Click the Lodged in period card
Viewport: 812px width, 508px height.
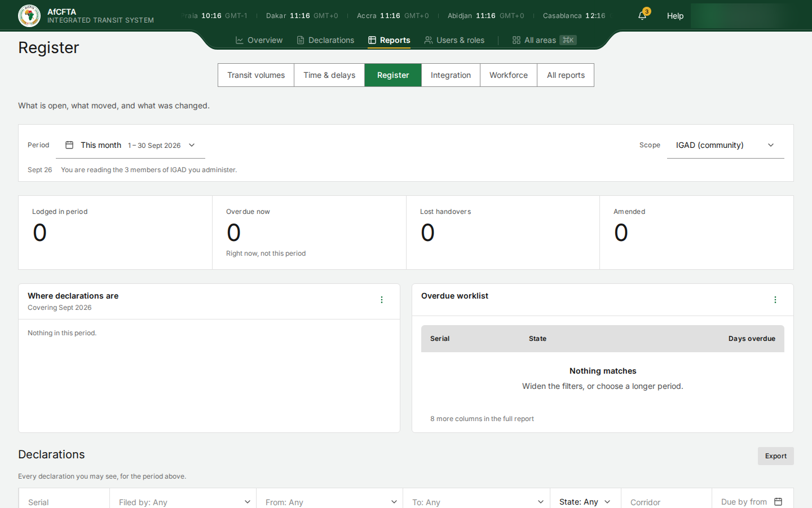coord(116,233)
